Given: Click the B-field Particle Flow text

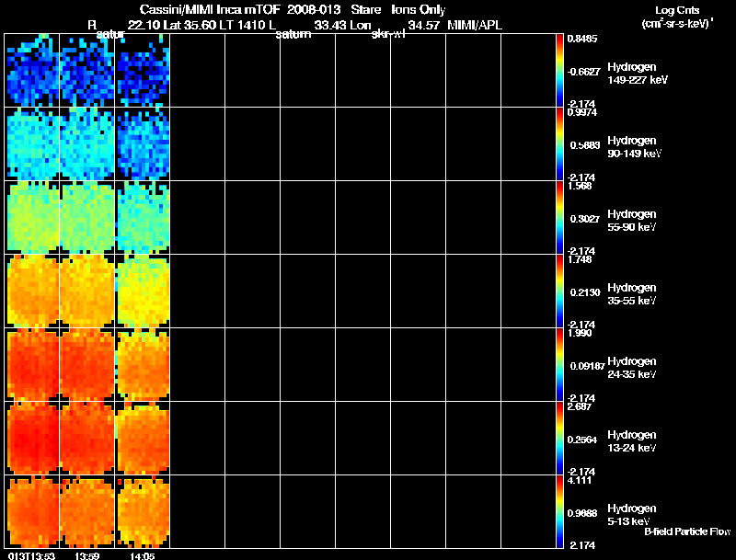Looking at the screenshot, I should click(x=686, y=531).
